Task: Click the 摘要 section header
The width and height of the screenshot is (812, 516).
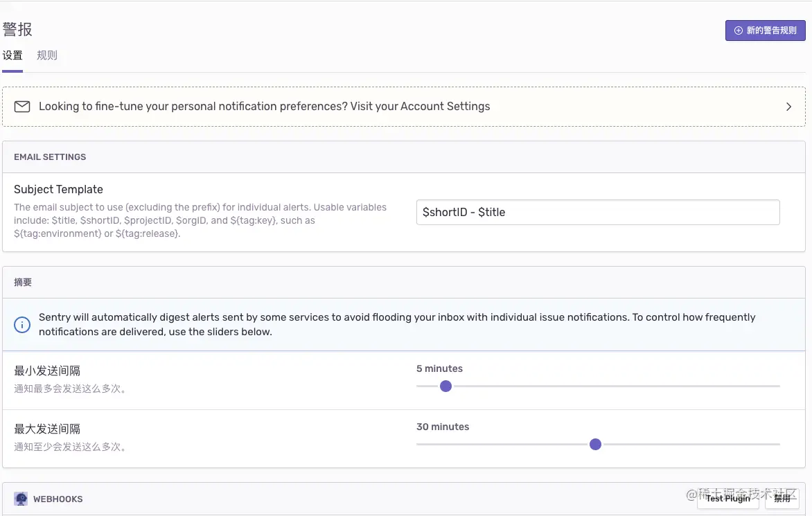Action: pyautogui.click(x=23, y=283)
